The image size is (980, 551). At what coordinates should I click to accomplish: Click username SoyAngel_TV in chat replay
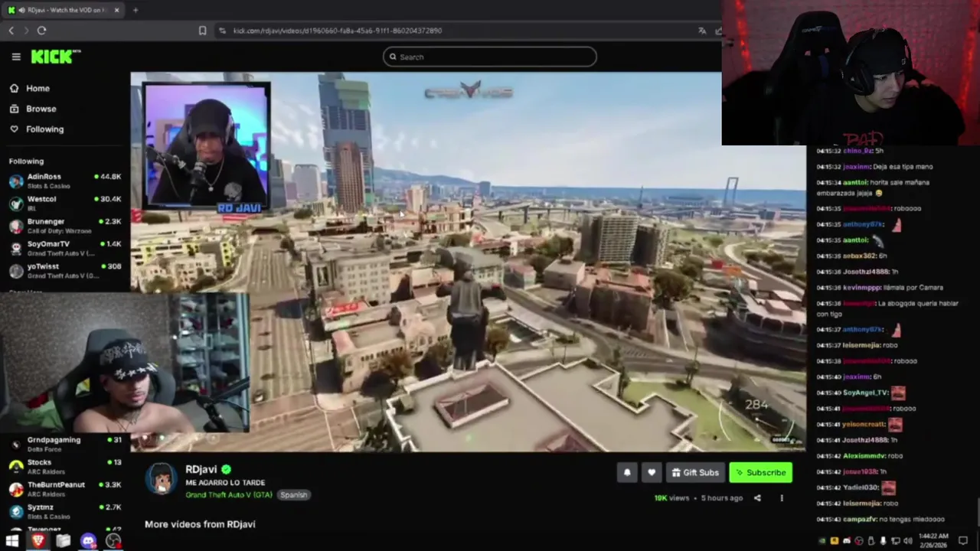click(x=865, y=393)
